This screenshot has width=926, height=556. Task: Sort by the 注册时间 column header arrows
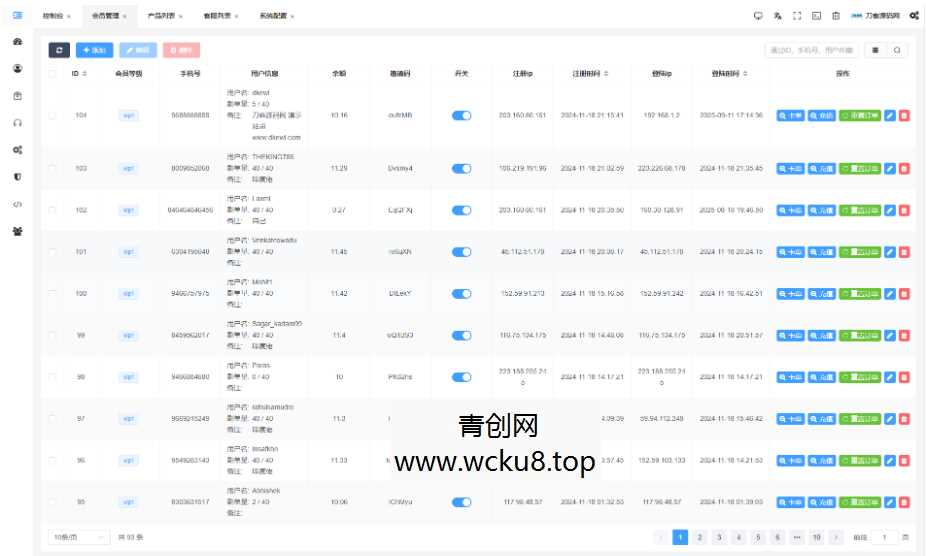click(606, 74)
